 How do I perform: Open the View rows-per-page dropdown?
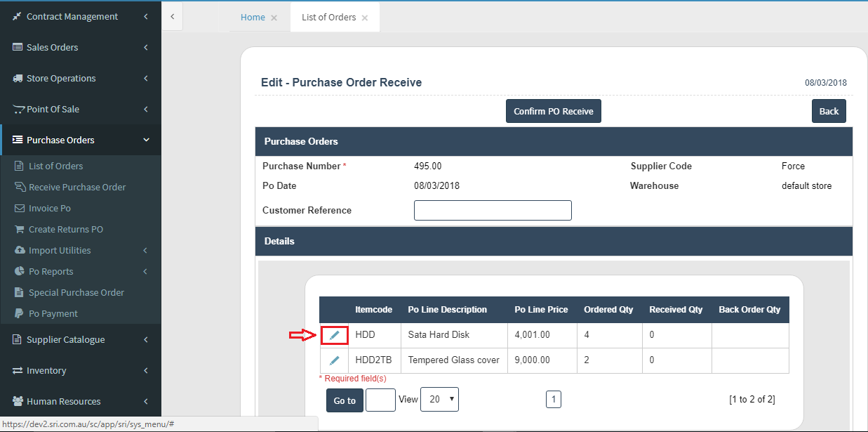pyautogui.click(x=439, y=400)
